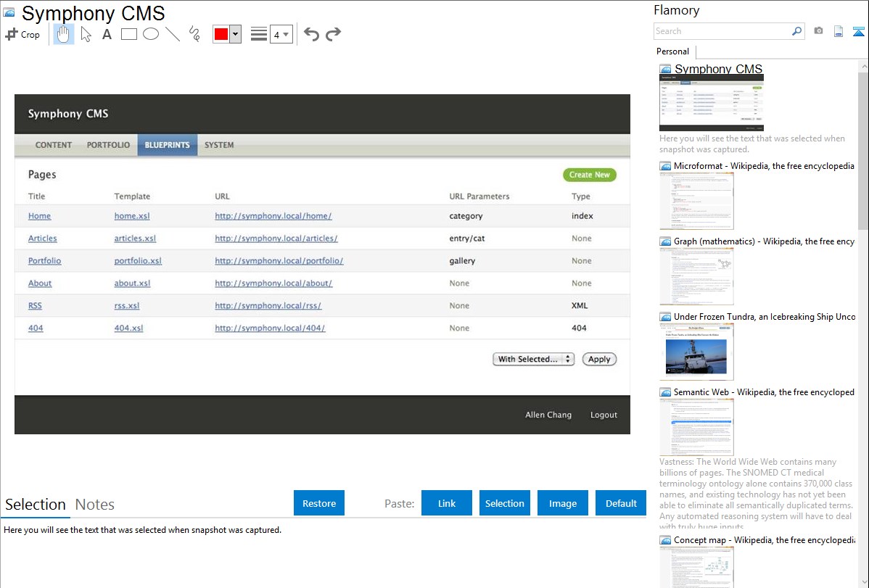Viewport: 869px width, 588px height.
Task: Click the Restore button
Action: click(x=319, y=503)
